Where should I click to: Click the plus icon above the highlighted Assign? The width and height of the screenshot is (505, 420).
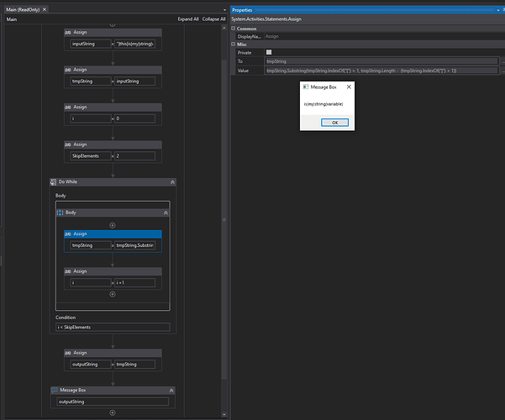113,225
